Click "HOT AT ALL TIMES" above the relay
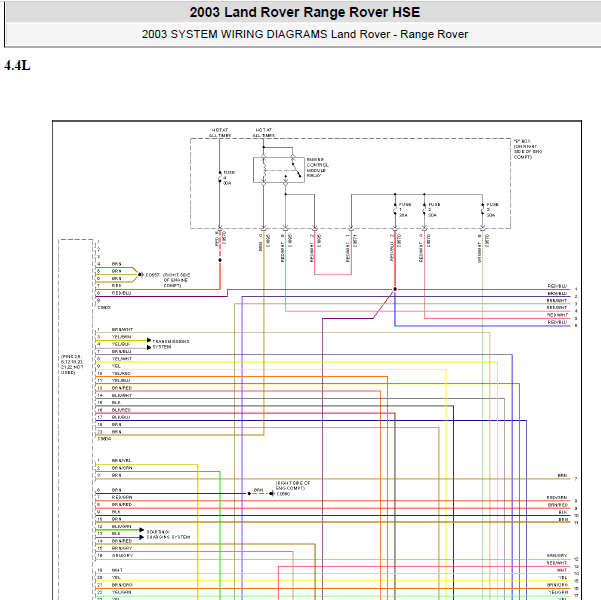 point(264,133)
